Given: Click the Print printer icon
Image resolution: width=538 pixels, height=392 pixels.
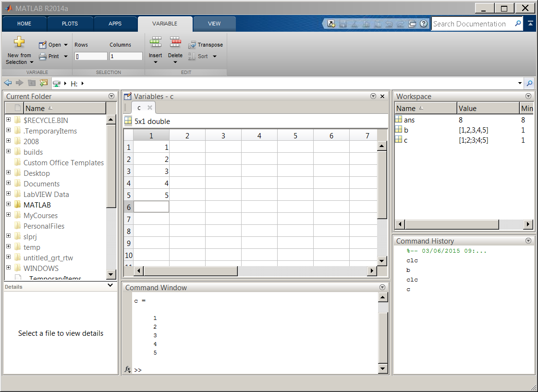Looking at the screenshot, I should [x=43, y=56].
